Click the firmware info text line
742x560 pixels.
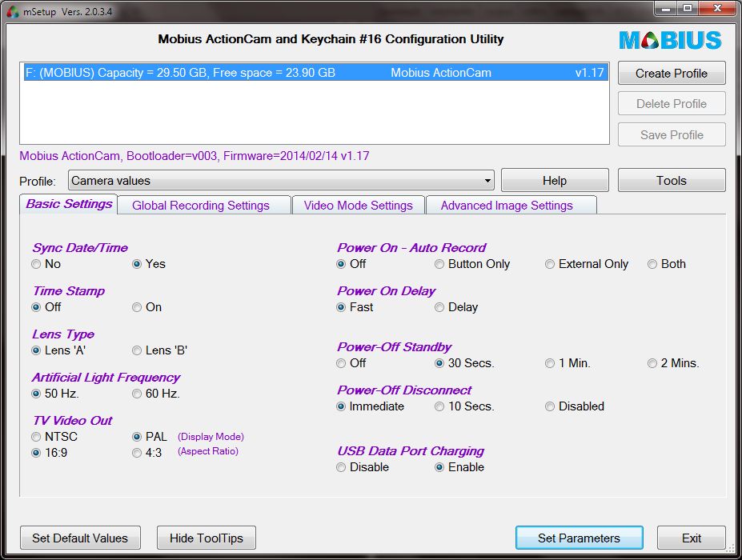(194, 156)
